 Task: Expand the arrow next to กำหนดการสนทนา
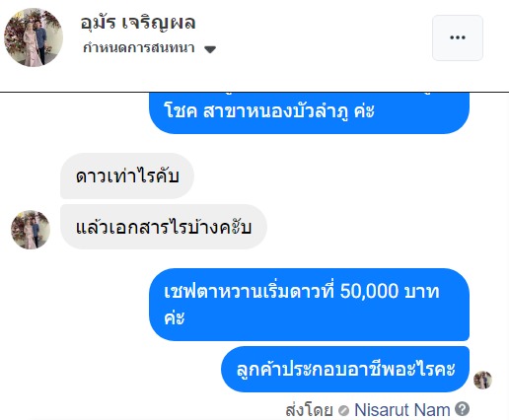(210, 49)
